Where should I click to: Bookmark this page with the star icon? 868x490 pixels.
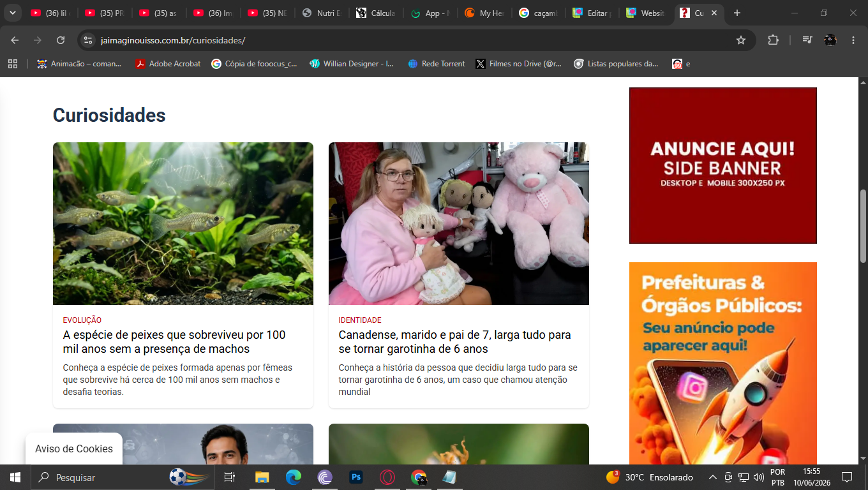pyautogui.click(x=741, y=40)
